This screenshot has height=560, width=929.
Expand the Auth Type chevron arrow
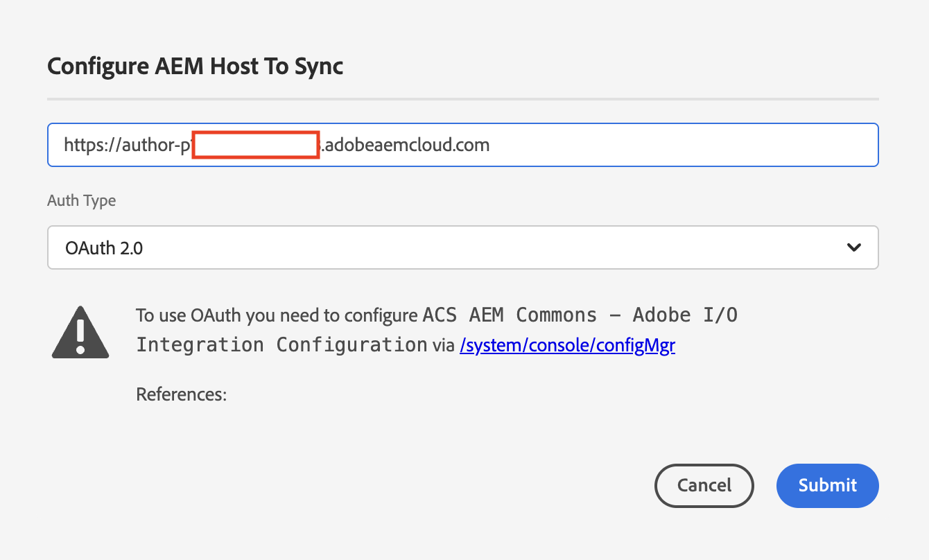point(854,247)
